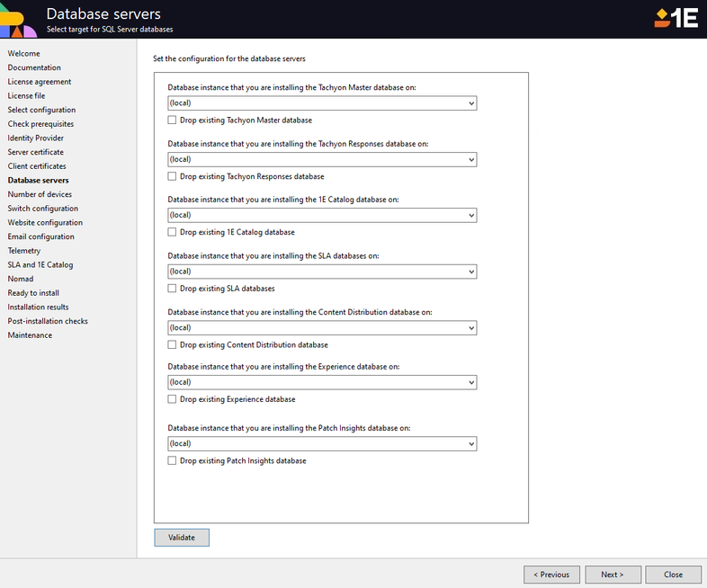Navigate to Ready to install step
This screenshot has height=588, width=707.
(33, 293)
